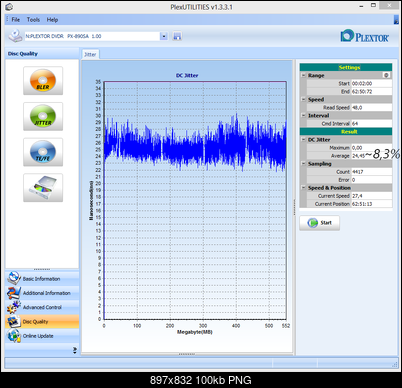Maximize the PlexUTILITIES window
The height and width of the screenshot is (388, 402).
373,6
